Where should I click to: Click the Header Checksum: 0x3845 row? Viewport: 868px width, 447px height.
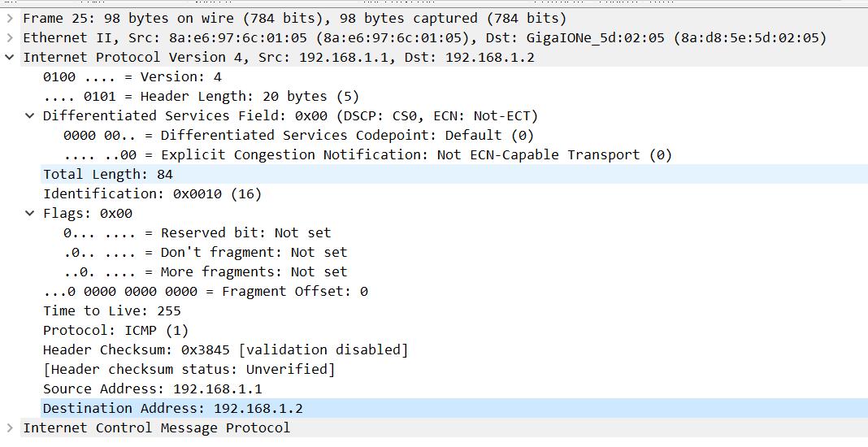225,349
